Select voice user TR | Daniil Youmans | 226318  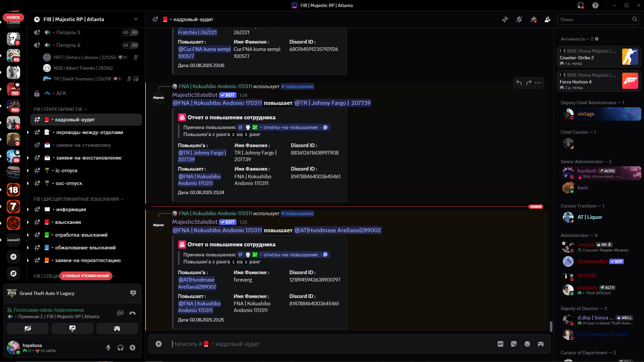(91, 79)
